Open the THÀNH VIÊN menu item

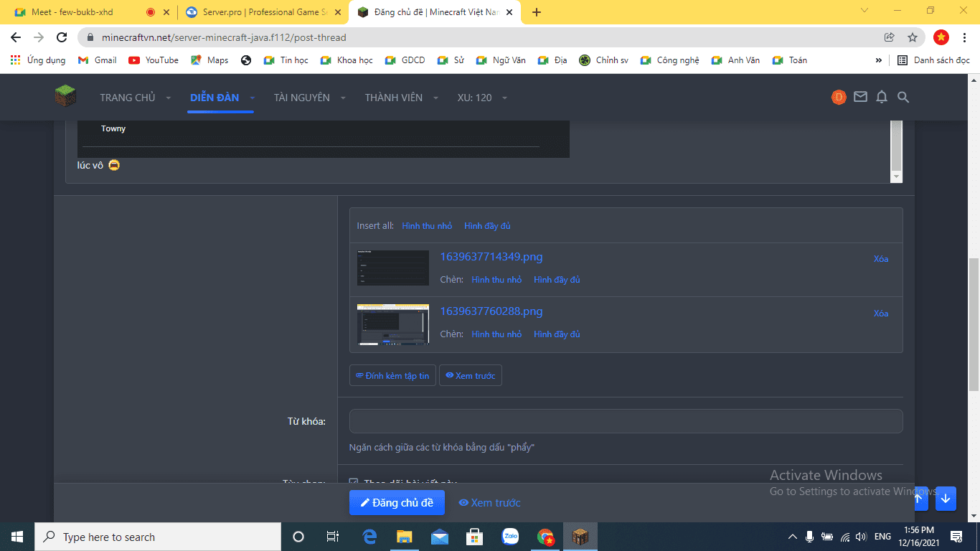coord(393,98)
